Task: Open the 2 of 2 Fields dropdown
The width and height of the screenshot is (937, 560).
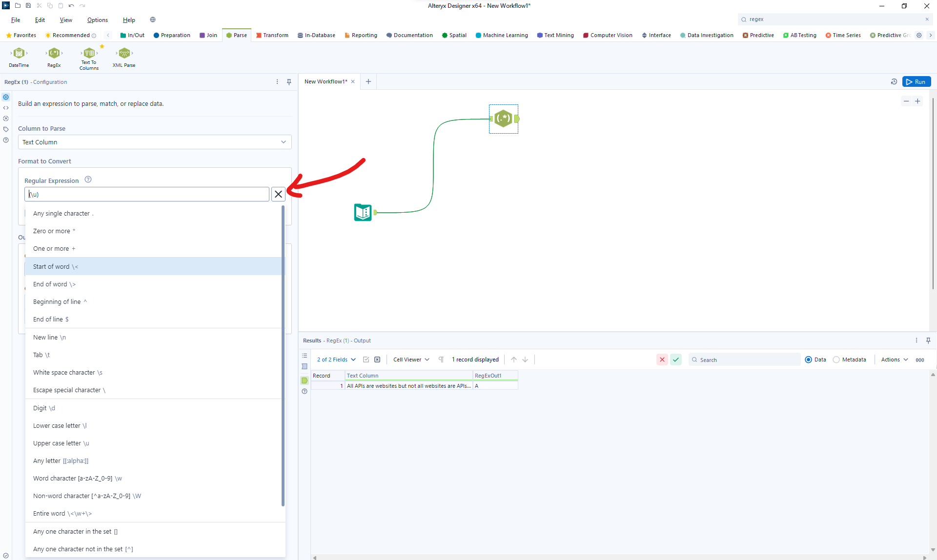Action: [x=336, y=360]
